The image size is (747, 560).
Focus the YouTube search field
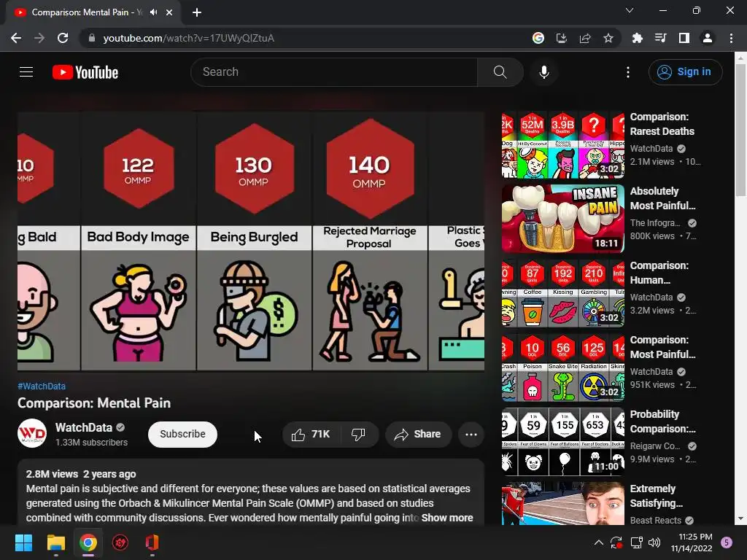pos(334,72)
